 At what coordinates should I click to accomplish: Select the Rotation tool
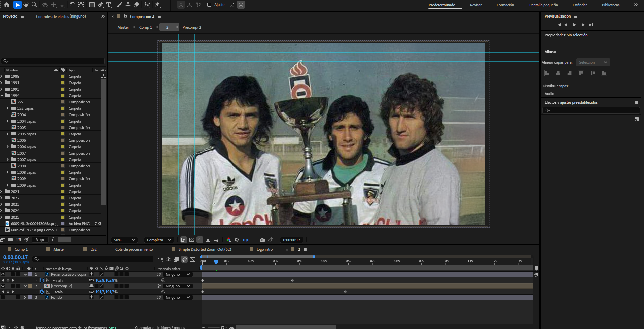(x=72, y=5)
